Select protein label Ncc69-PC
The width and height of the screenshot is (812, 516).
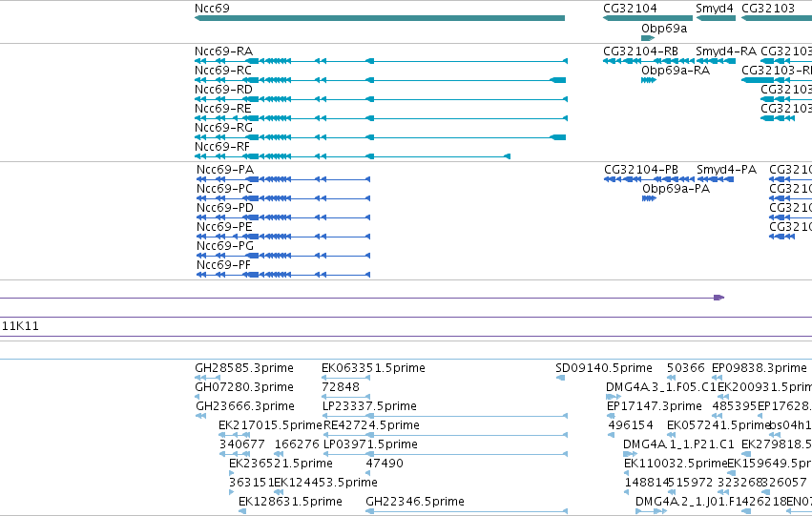coord(225,189)
